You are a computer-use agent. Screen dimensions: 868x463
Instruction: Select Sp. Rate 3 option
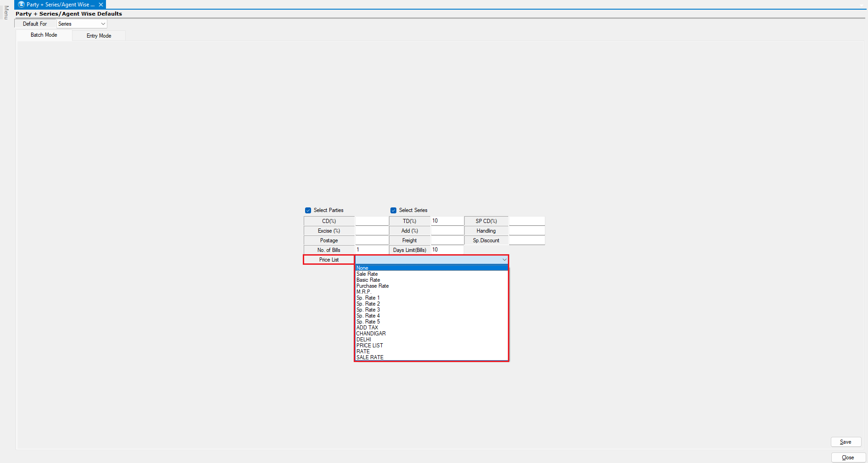tap(368, 310)
